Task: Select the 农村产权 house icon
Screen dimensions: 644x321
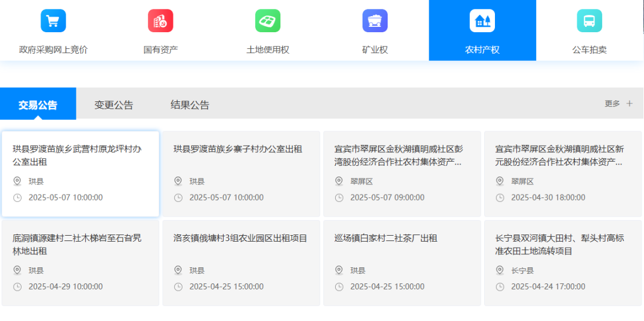Action: pos(482,21)
